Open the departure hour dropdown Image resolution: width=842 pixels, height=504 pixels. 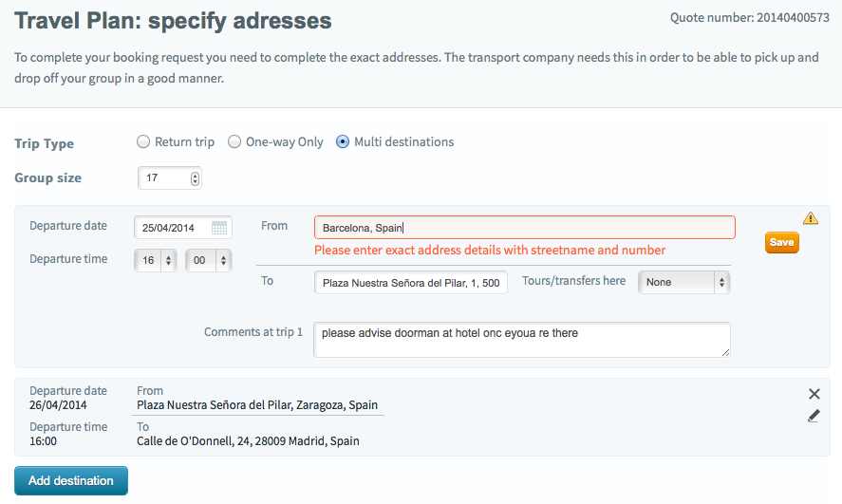(x=156, y=260)
